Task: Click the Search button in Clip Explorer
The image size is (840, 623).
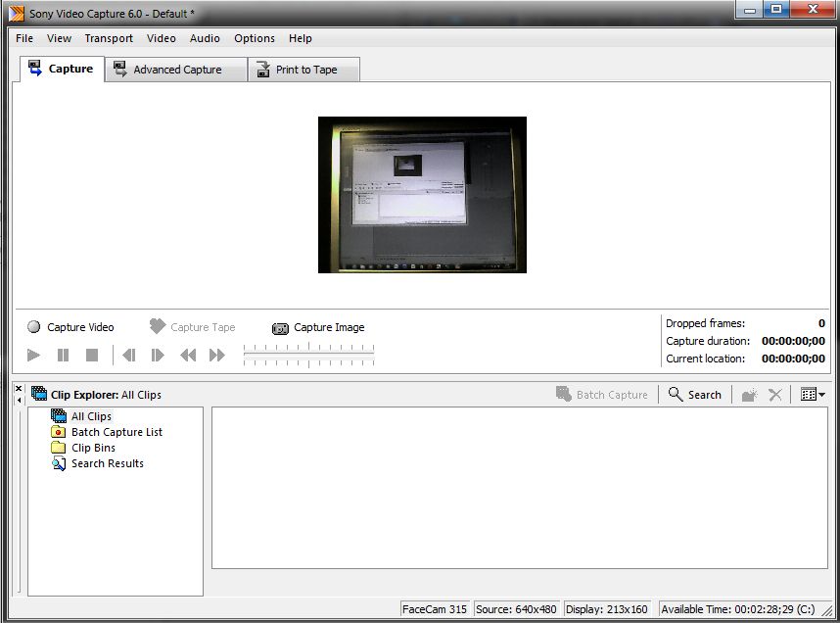Action: [695, 395]
